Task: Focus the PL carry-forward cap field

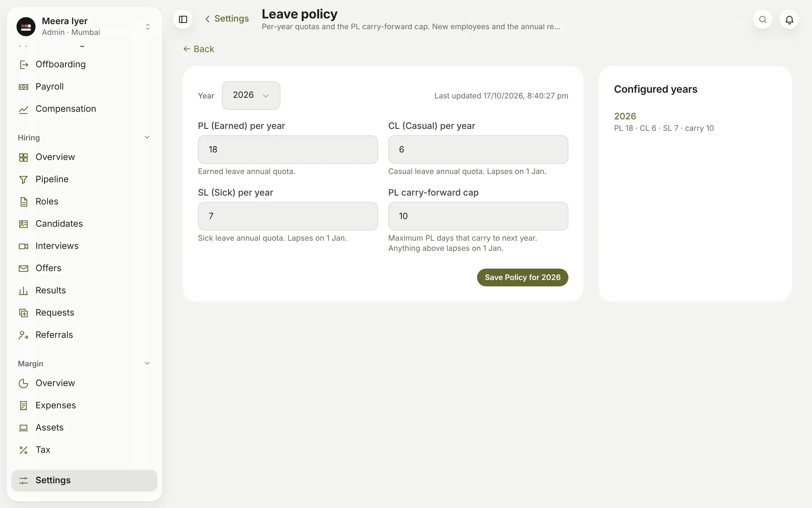Action: pos(478,216)
